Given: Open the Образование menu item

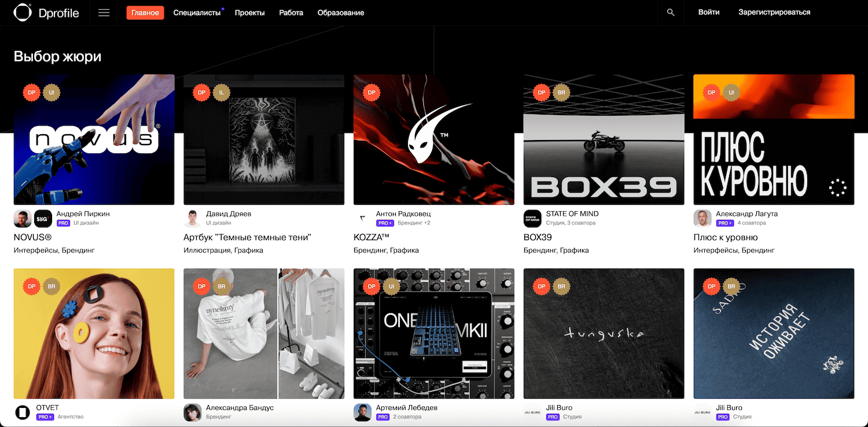Looking at the screenshot, I should click(x=341, y=13).
